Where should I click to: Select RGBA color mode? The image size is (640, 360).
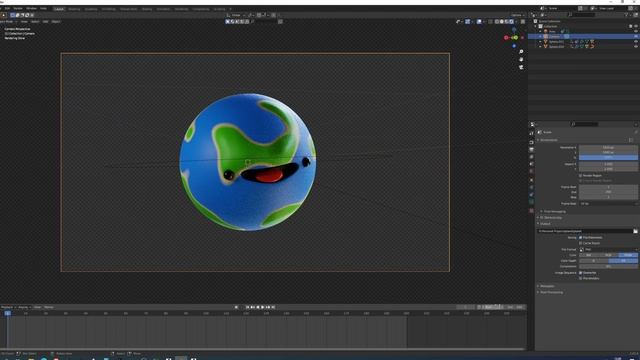pos(628,255)
